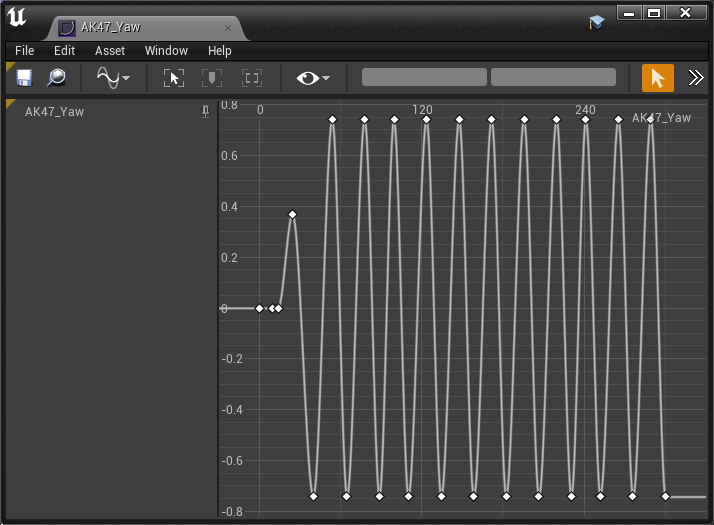Click the fit vertical bracket icon
The height and width of the screenshot is (525, 714).
coord(212,78)
